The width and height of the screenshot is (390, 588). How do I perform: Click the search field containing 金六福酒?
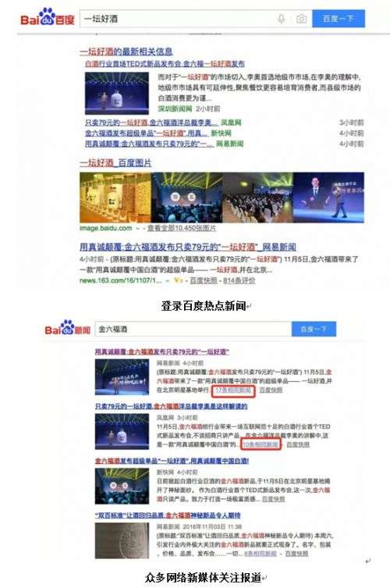tap(193, 330)
